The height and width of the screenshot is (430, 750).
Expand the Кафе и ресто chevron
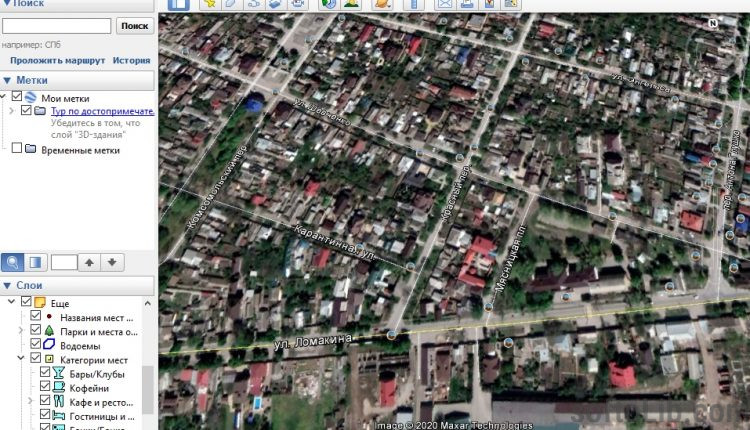point(30,401)
